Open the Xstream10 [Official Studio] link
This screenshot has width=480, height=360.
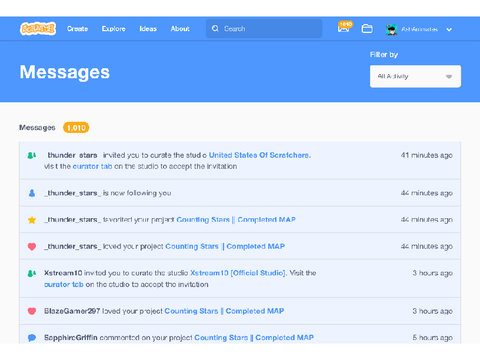pos(238,273)
